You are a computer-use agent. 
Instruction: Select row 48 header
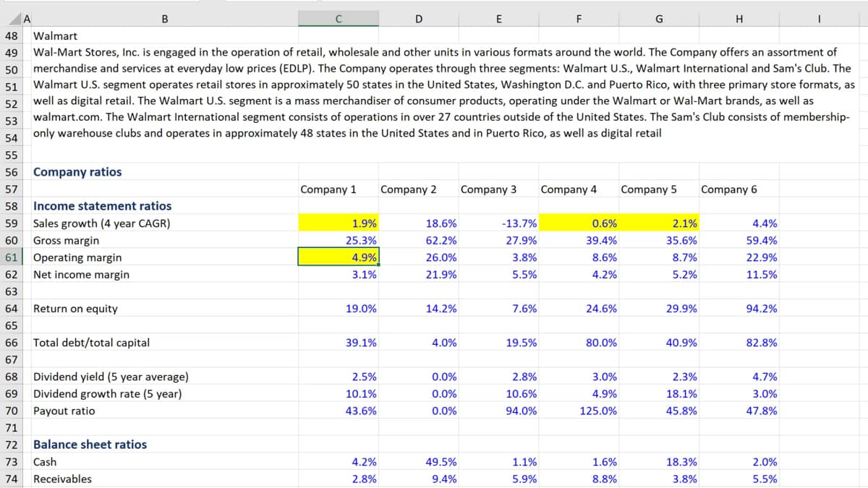click(11, 35)
